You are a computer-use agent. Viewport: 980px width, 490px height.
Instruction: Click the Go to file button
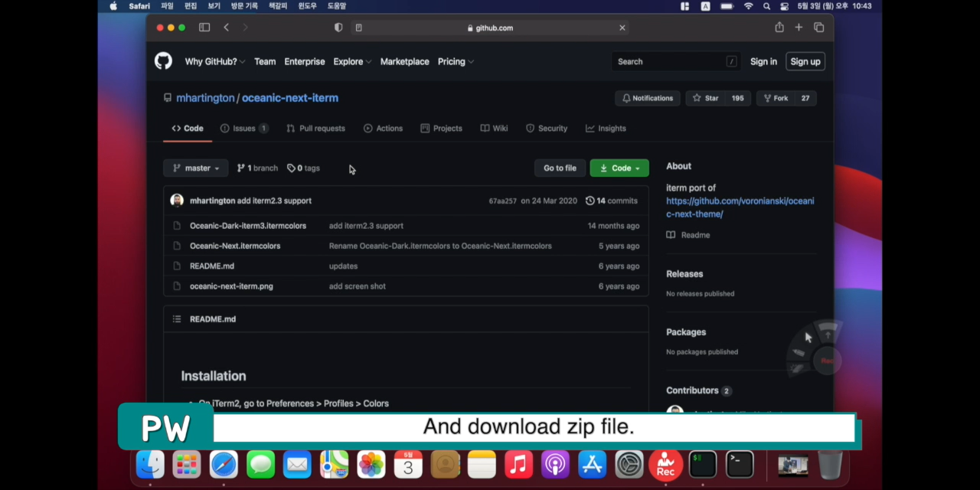coord(560,168)
